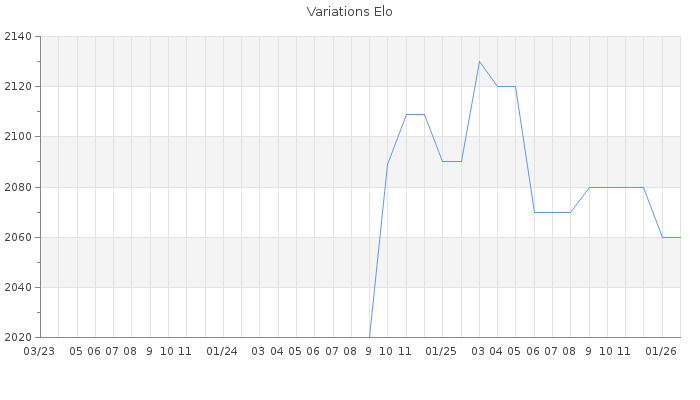
Task: Click the 2140 y-axis label
Action: (x=18, y=37)
